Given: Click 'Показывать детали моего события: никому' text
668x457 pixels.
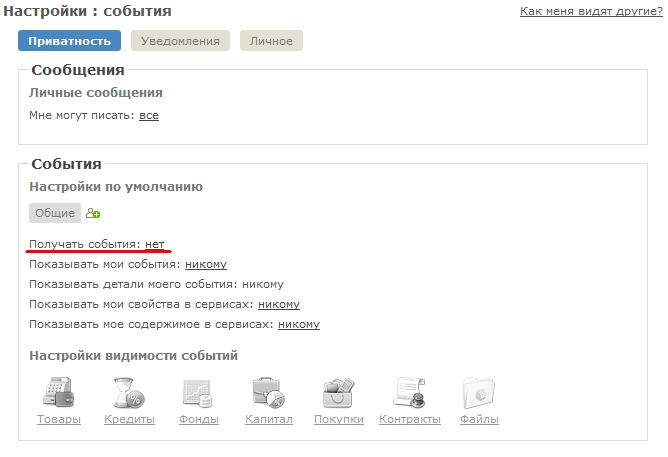Looking at the screenshot, I should pos(156,285).
